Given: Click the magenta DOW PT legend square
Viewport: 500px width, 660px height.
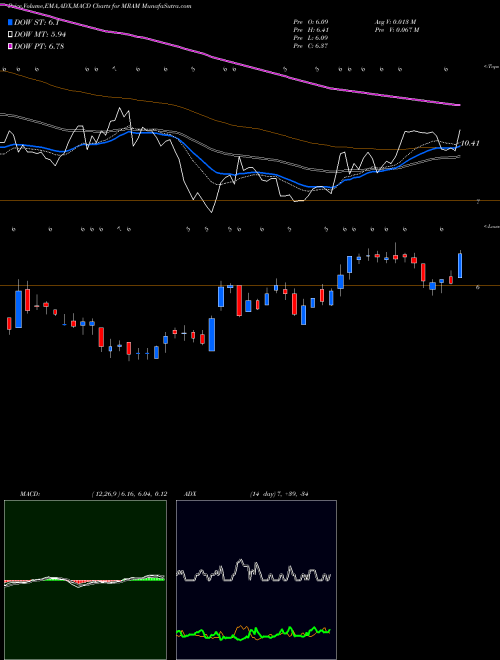Looking at the screenshot, I should 10,46.
